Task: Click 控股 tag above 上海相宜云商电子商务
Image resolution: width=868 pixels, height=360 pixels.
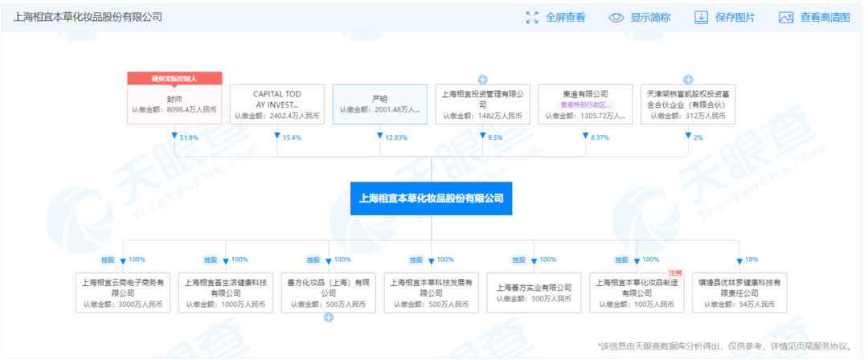Action: tap(107, 260)
